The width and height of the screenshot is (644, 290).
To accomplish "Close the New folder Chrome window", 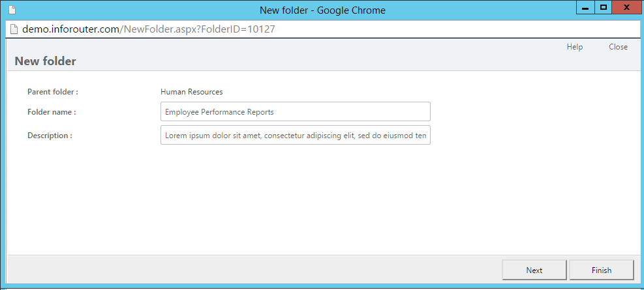I will click(x=627, y=7).
